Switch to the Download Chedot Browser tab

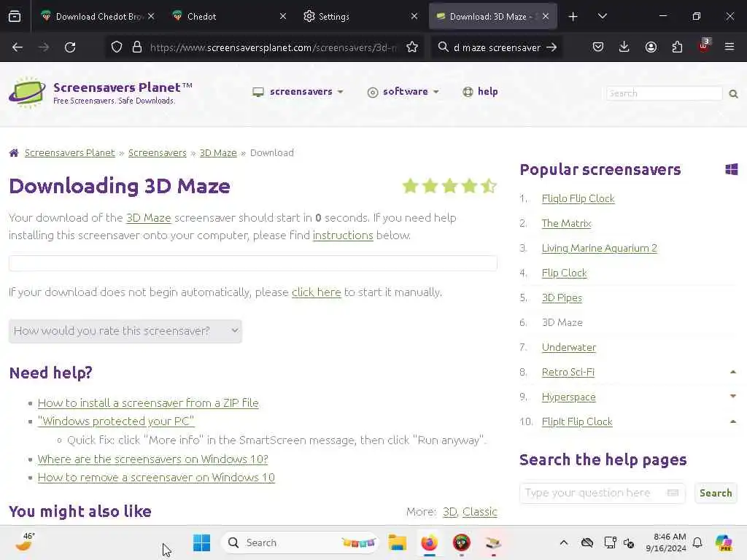pos(99,17)
